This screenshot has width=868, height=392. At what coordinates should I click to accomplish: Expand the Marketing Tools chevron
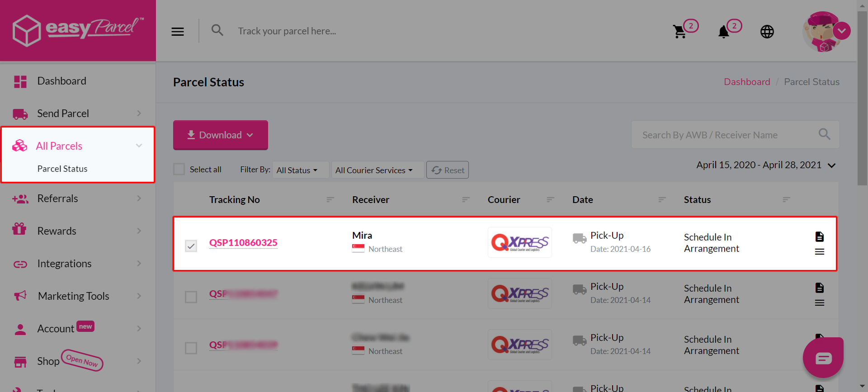(139, 296)
